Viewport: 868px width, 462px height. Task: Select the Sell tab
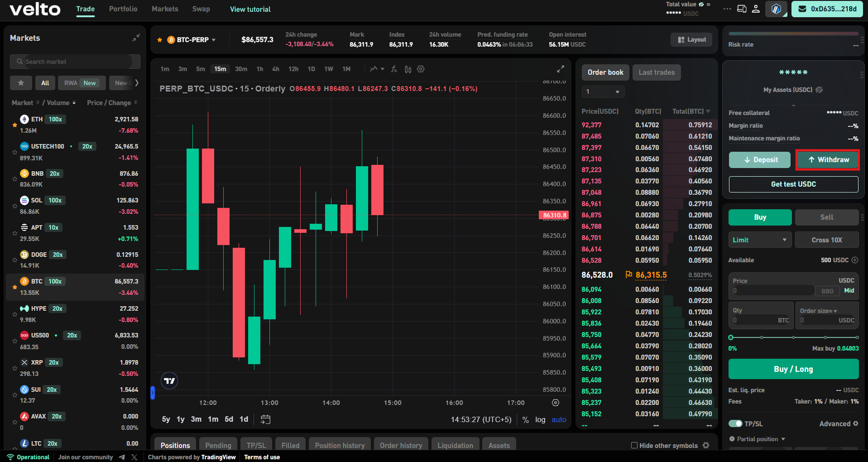tap(827, 217)
